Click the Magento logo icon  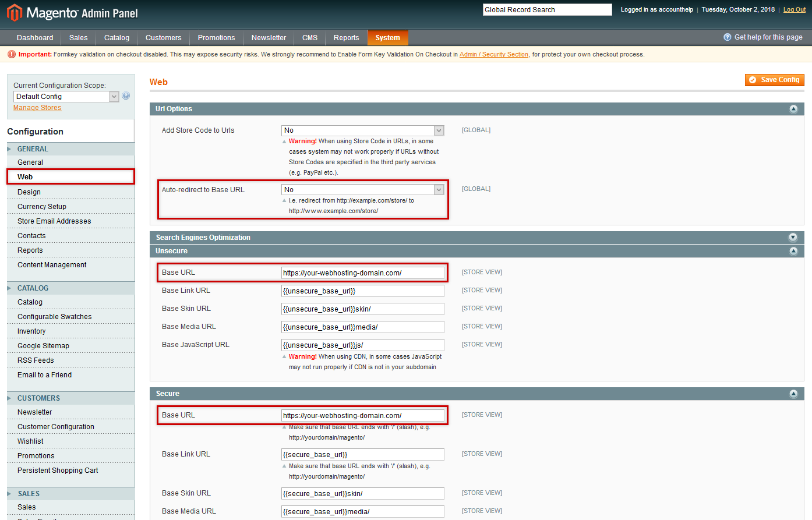(x=15, y=12)
